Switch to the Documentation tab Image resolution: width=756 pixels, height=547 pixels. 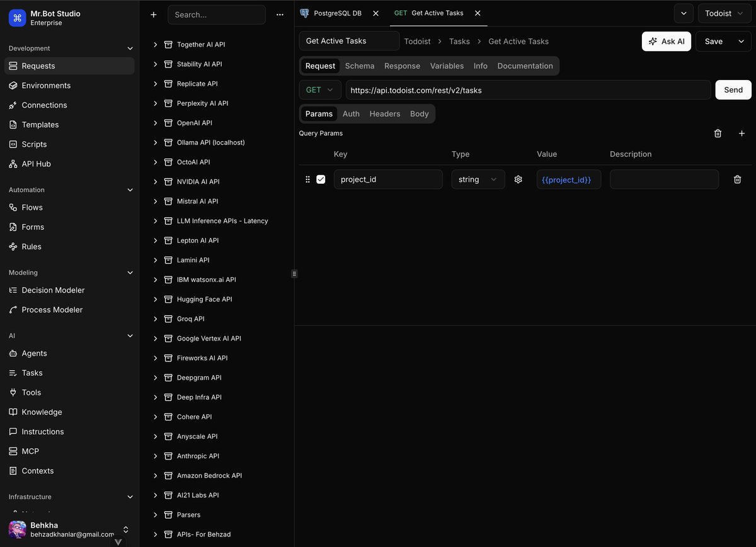tap(525, 66)
